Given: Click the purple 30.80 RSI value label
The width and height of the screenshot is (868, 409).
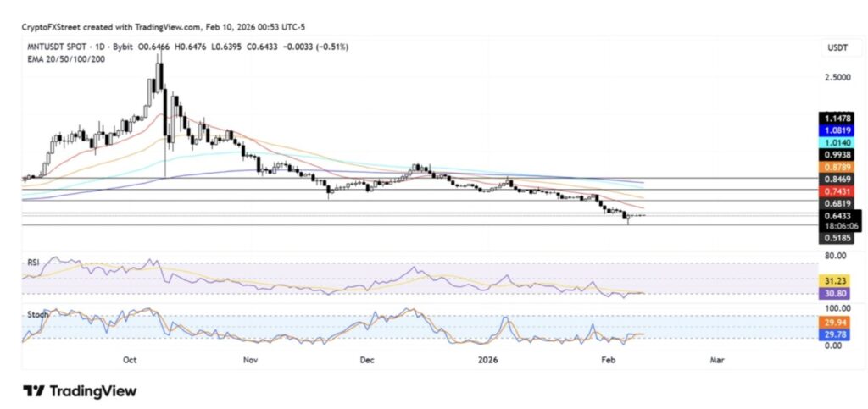Looking at the screenshot, I should (832, 293).
